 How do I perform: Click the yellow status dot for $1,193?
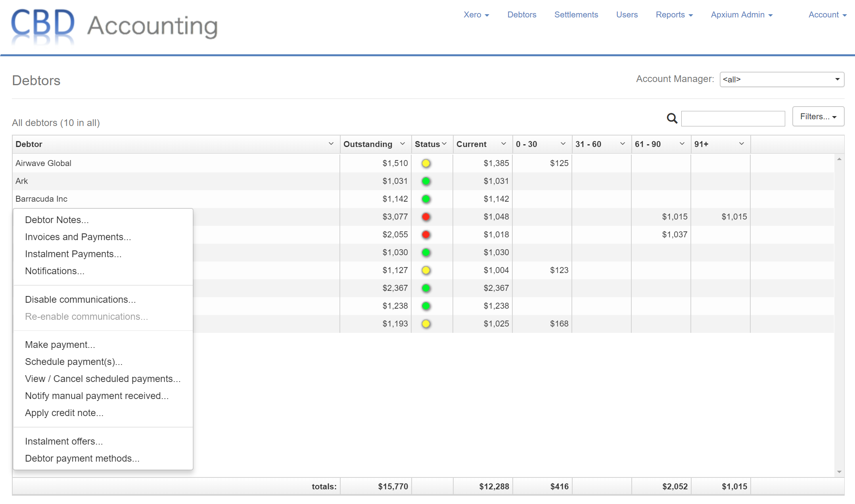(426, 324)
